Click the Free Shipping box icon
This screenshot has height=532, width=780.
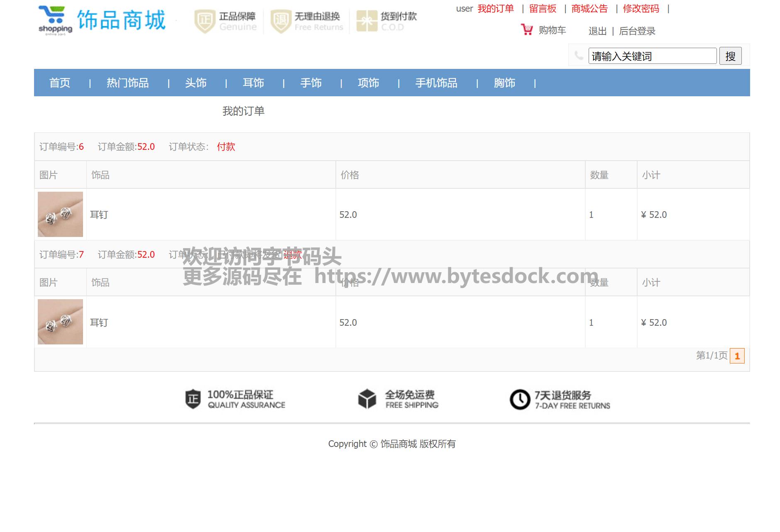click(x=367, y=399)
